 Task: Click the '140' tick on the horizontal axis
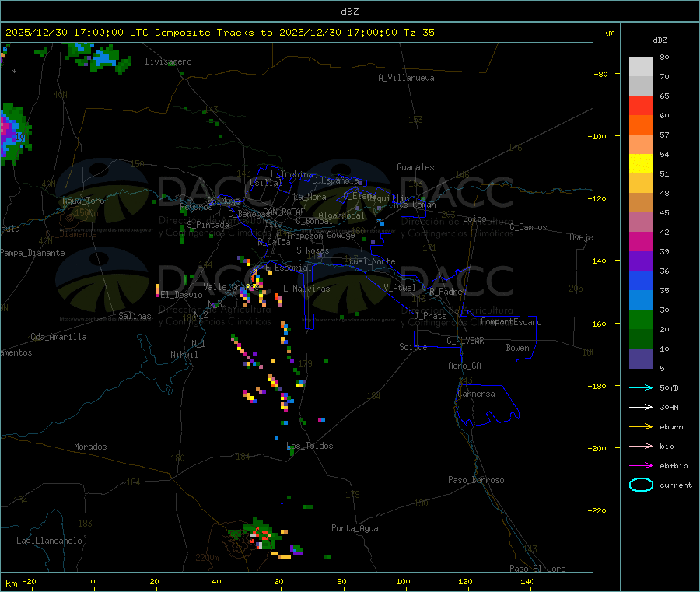pyautogui.click(x=527, y=581)
